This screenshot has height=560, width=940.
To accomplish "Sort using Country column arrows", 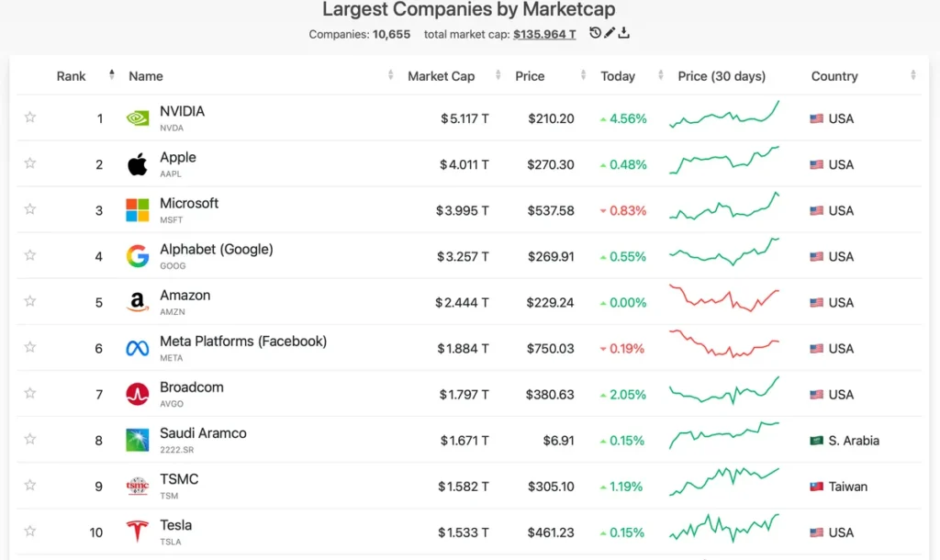I will pos(912,75).
